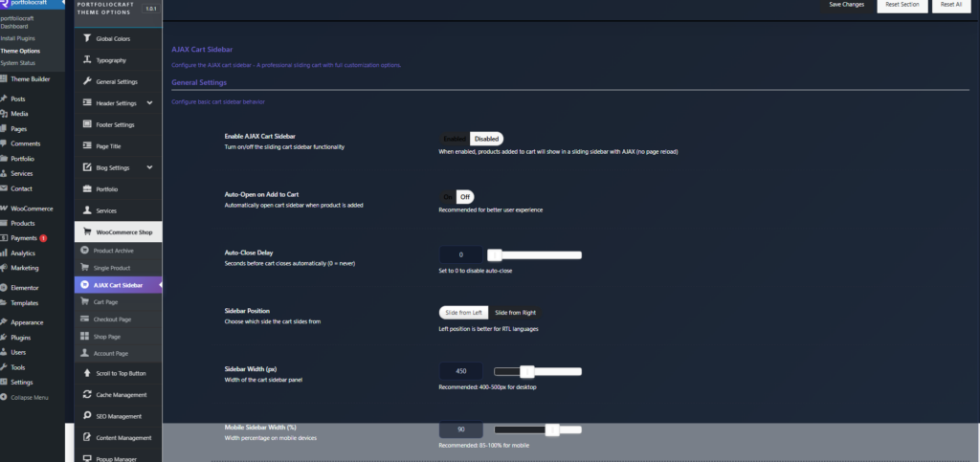This screenshot has height=462, width=980.
Task: Turn on Auto-Open on Add to Cart
Action: pos(447,196)
